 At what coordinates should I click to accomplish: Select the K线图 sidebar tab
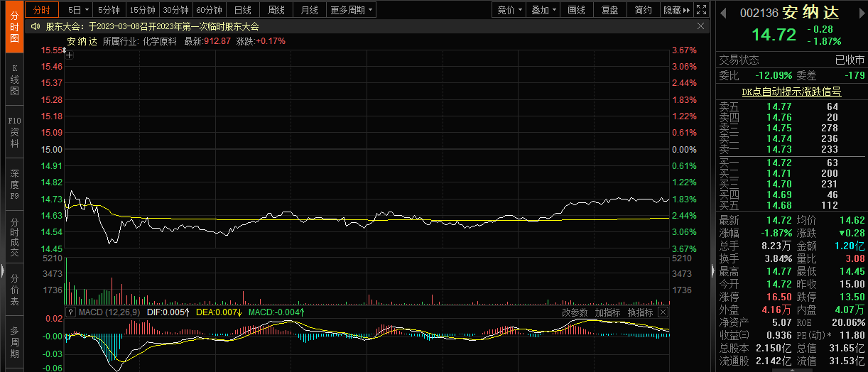(x=13, y=81)
